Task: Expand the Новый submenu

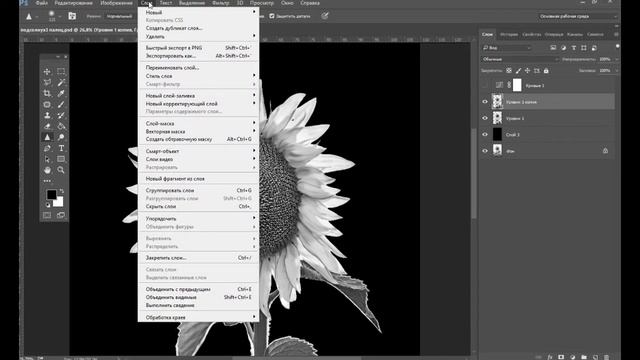Action: (198, 12)
